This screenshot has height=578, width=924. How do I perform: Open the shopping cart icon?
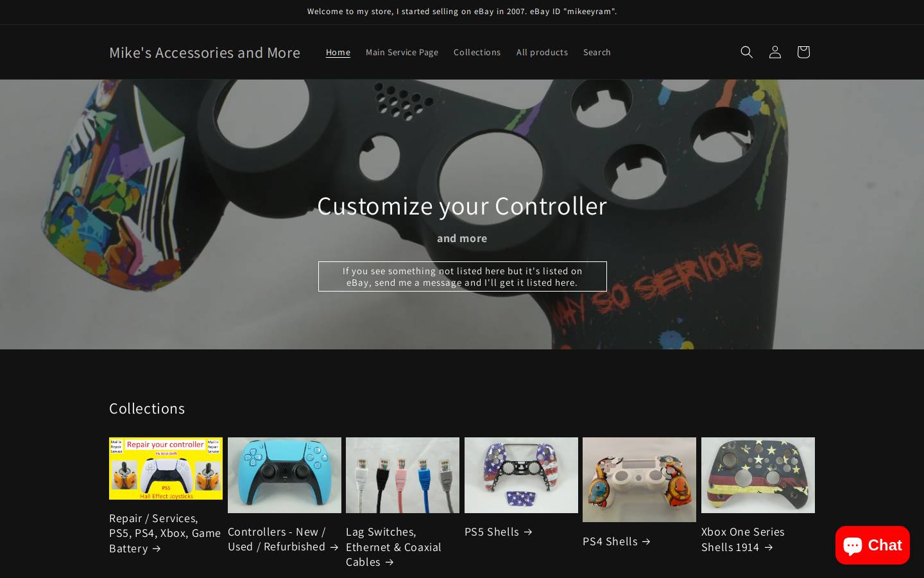pyautogui.click(x=803, y=52)
